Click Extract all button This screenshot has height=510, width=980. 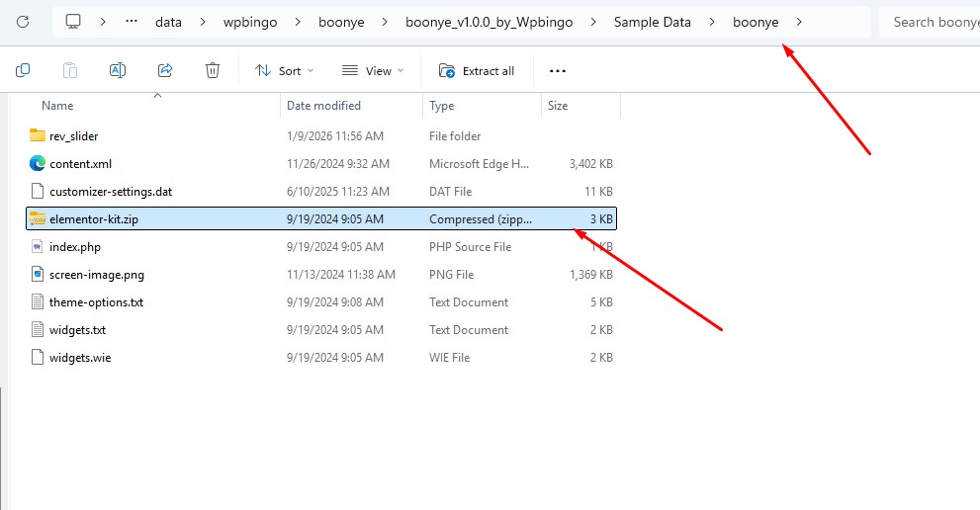point(477,71)
